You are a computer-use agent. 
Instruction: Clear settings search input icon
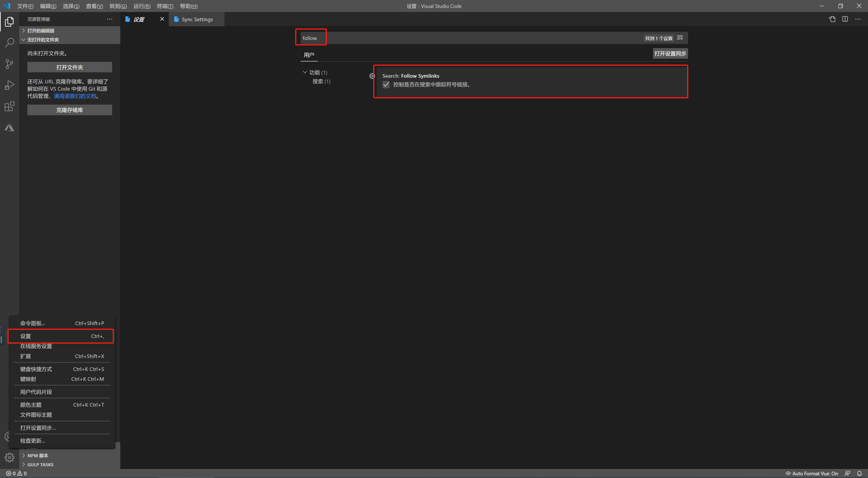(x=680, y=38)
